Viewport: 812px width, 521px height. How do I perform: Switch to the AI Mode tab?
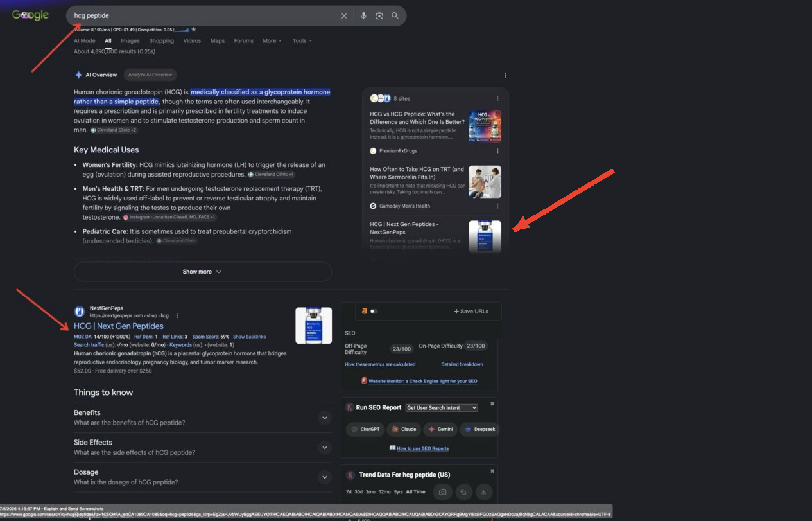tap(85, 41)
